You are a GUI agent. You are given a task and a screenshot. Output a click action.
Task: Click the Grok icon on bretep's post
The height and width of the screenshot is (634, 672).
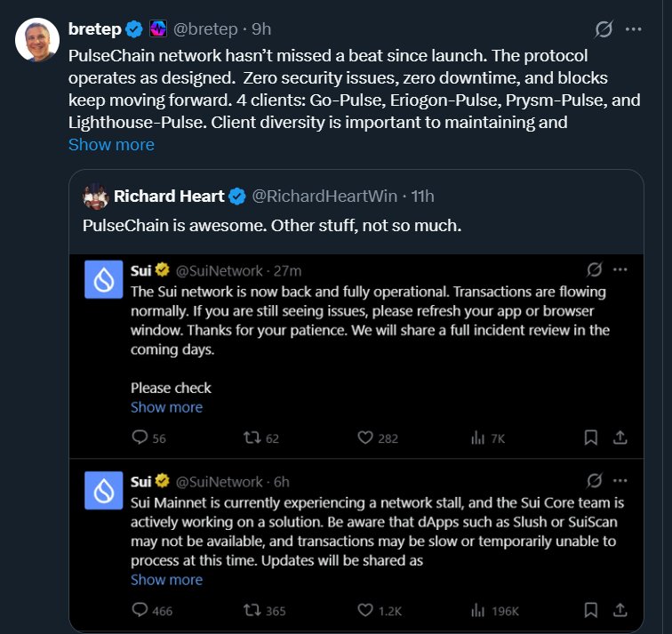tap(604, 29)
